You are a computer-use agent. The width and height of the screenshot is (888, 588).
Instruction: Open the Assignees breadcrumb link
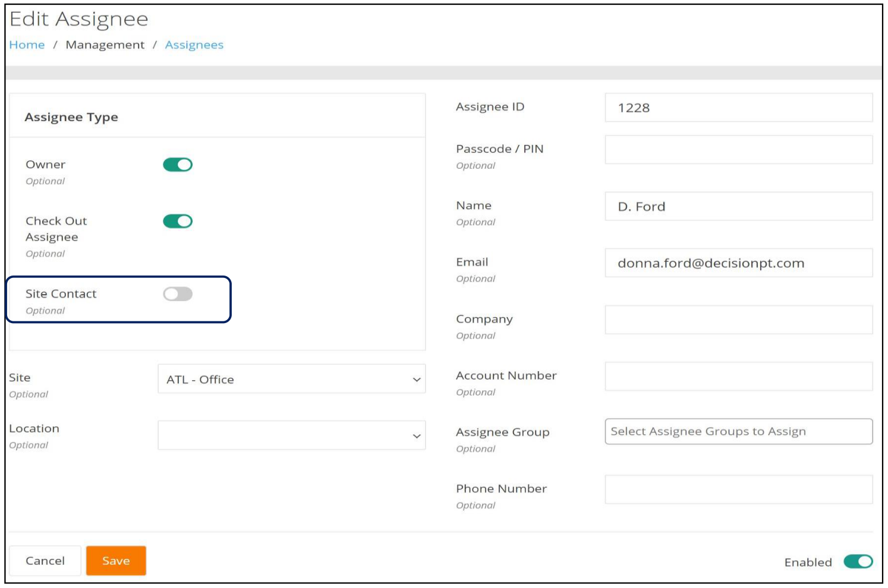(194, 45)
